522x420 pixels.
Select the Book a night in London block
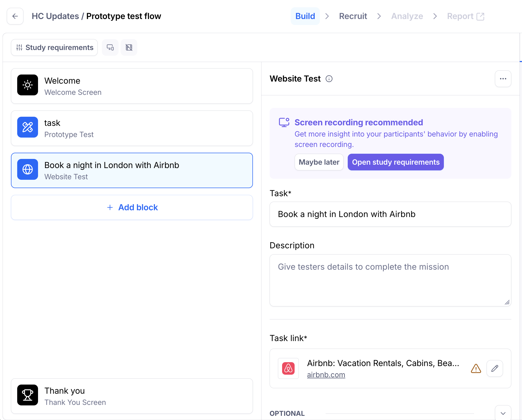point(132,170)
